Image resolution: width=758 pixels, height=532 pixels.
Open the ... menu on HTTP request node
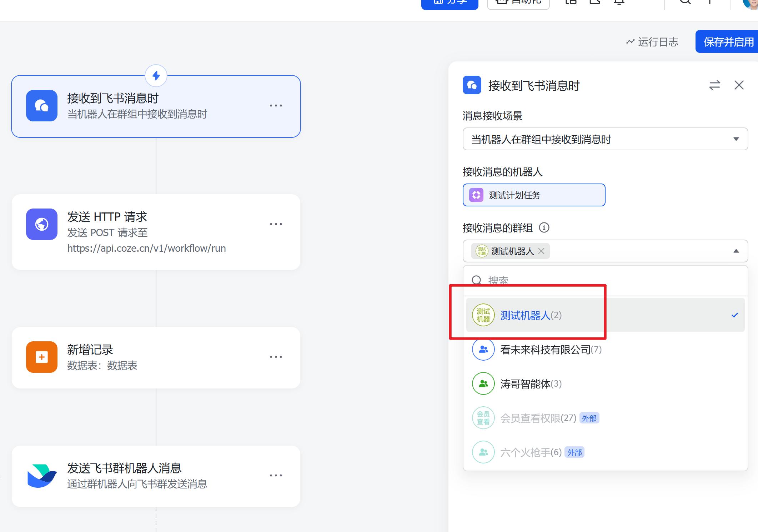click(276, 224)
